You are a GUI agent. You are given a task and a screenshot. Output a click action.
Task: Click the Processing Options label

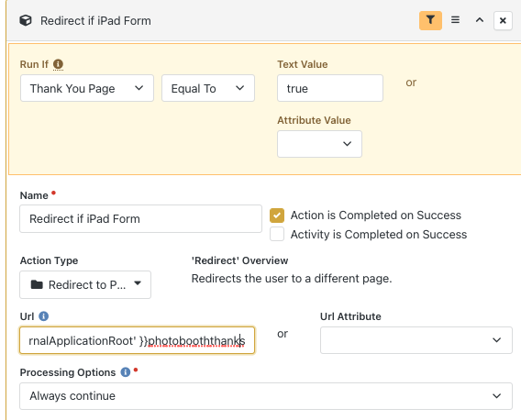(68, 372)
